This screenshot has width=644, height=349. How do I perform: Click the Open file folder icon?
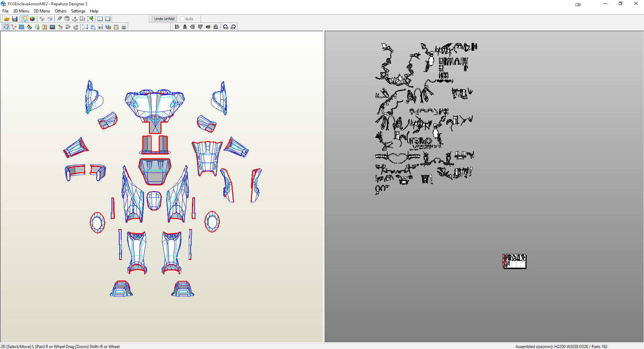coord(7,19)
